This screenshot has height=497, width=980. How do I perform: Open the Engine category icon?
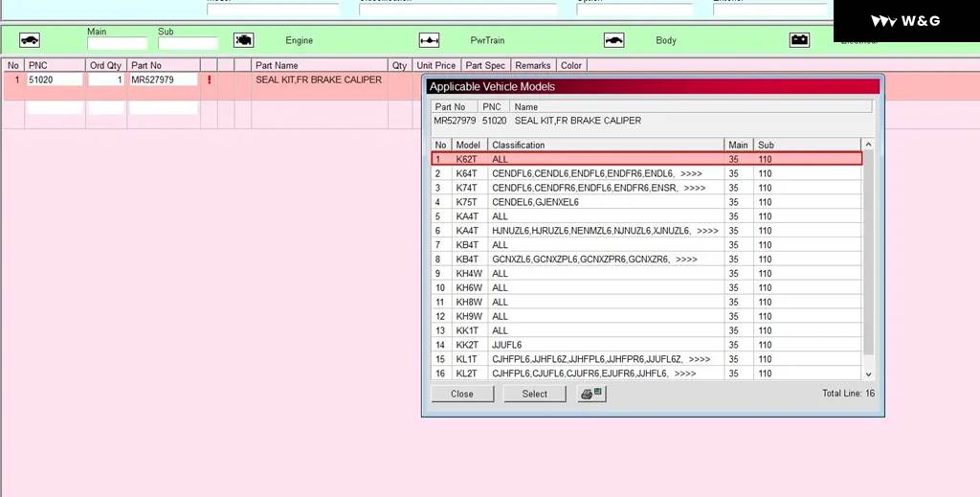point(244,40)
